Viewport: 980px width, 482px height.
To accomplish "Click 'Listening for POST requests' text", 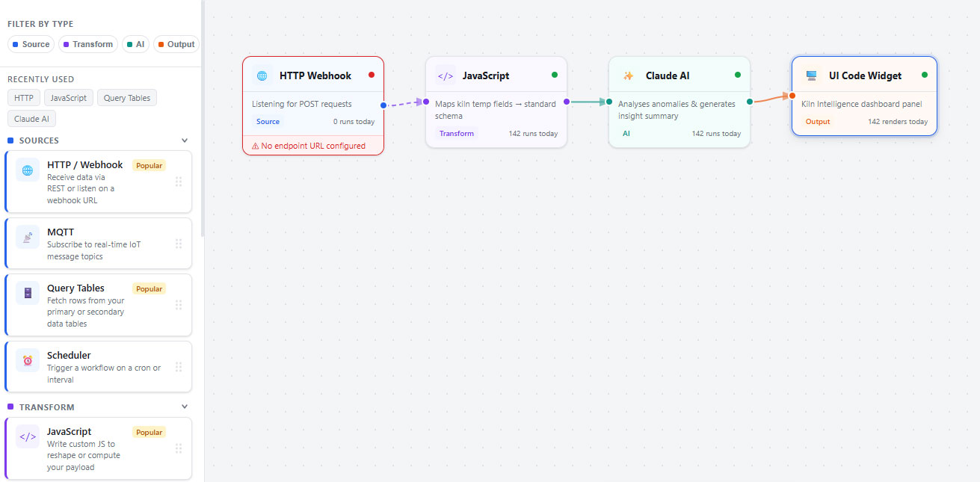I will pos(302,104).
